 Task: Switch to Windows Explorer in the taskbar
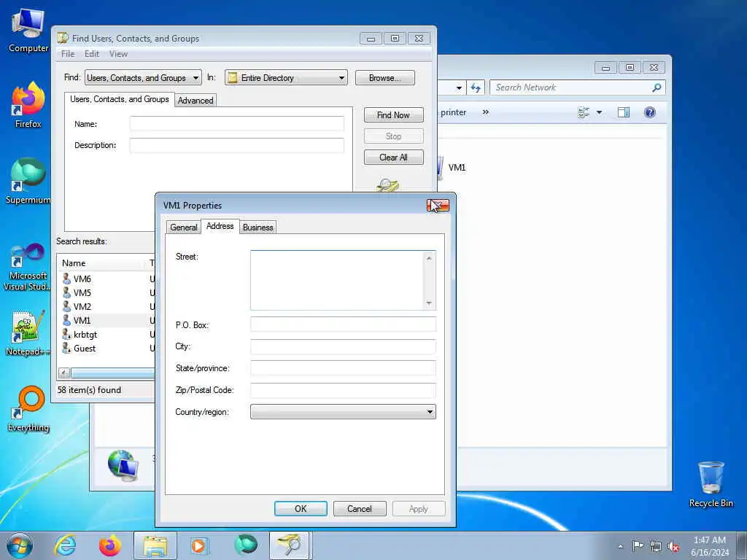tap(155, 545)
